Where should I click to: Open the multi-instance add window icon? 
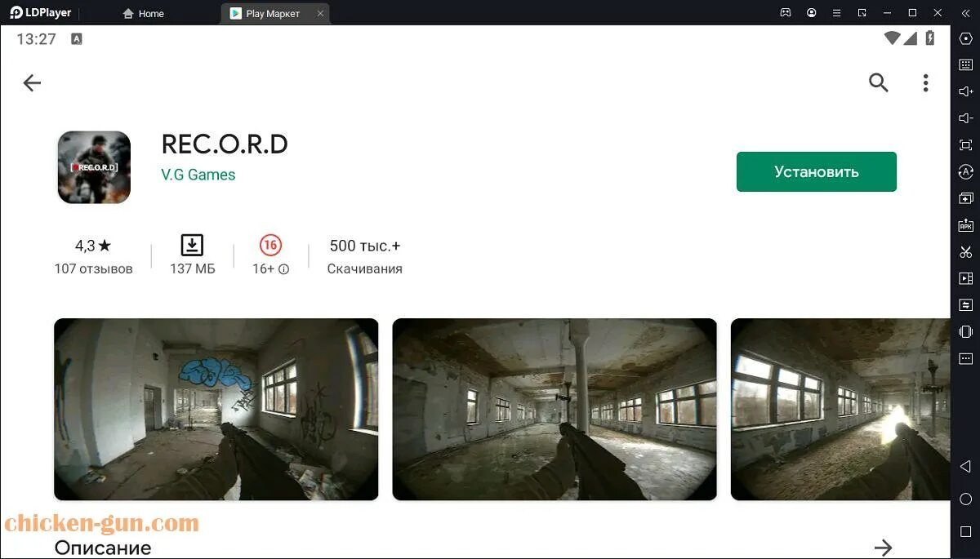click(965, 198)
